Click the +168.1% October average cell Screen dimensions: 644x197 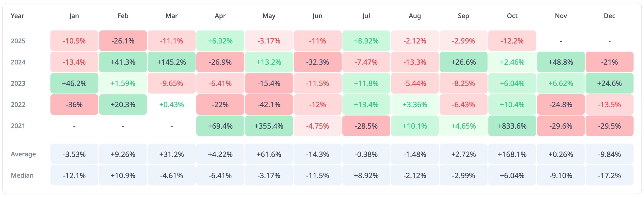(512, 154)
